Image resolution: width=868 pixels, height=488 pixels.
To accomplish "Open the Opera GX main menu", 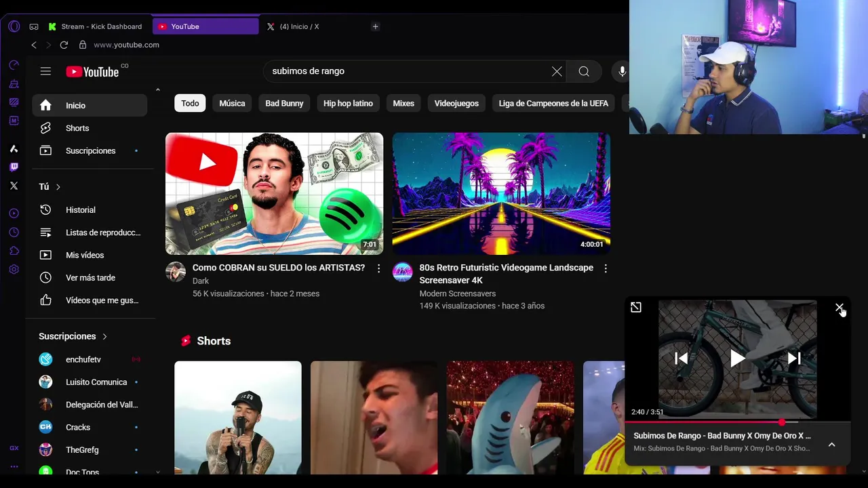I will pyautogui.click(x=14, y=26).
